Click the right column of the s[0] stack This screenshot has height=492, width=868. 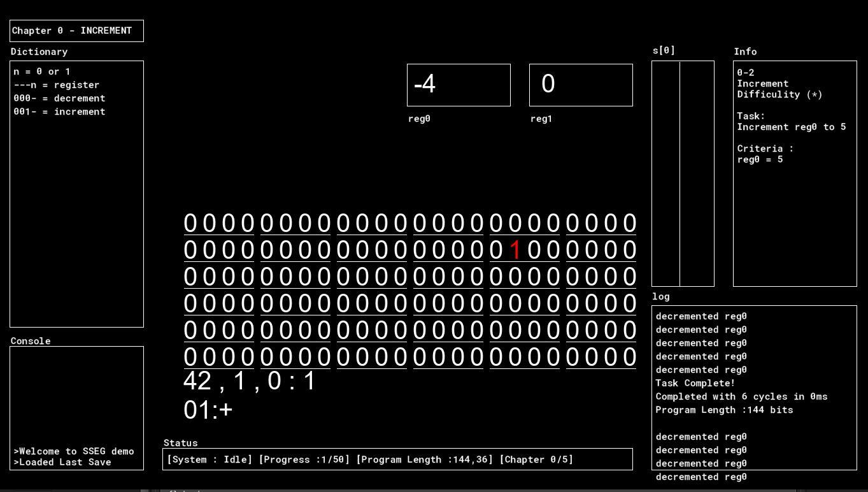[x=697, y=173]
